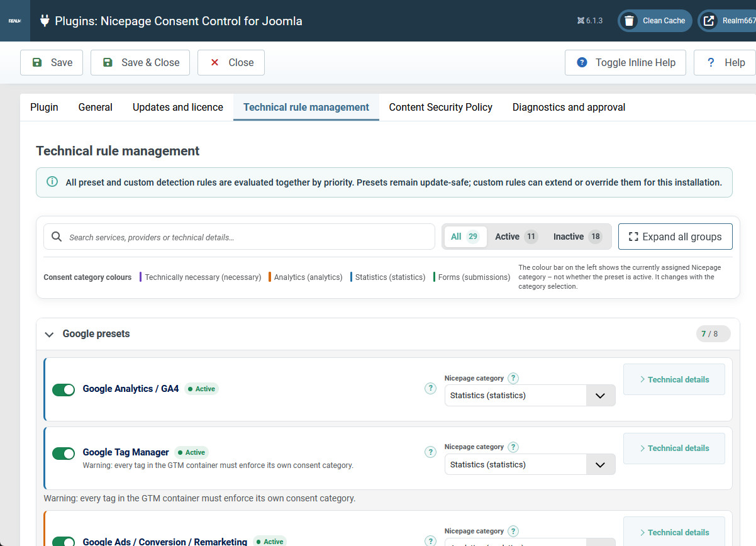
Task: Click Save & Close
Action: tap(140, 62)
